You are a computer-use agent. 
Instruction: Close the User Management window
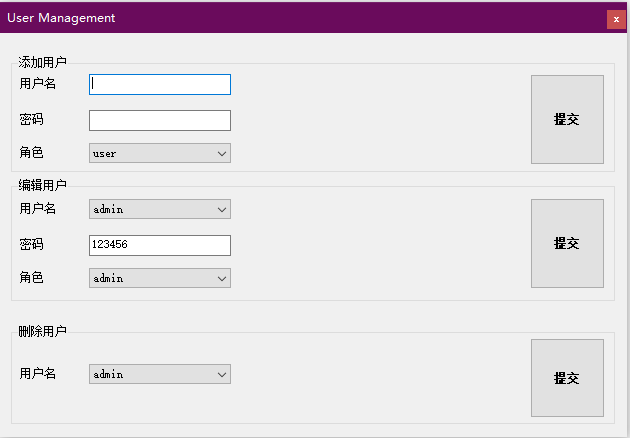pyautogui.click(x=615, y=19)
